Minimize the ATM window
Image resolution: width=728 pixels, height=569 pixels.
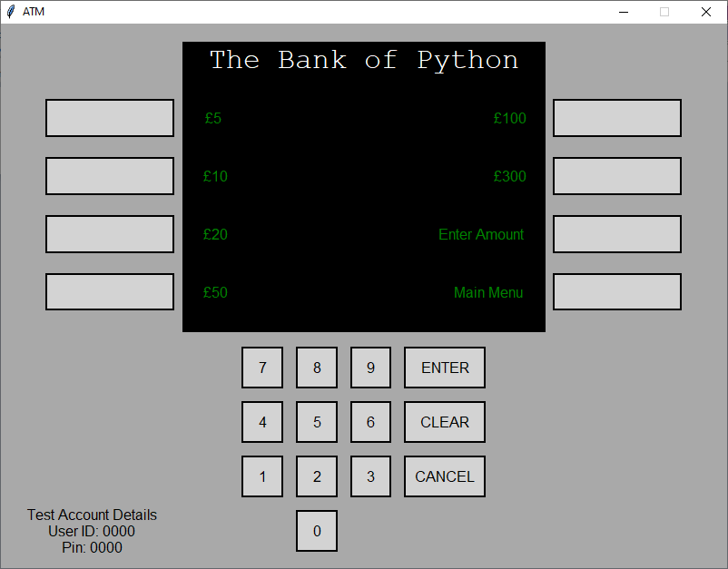pos(624,12)
